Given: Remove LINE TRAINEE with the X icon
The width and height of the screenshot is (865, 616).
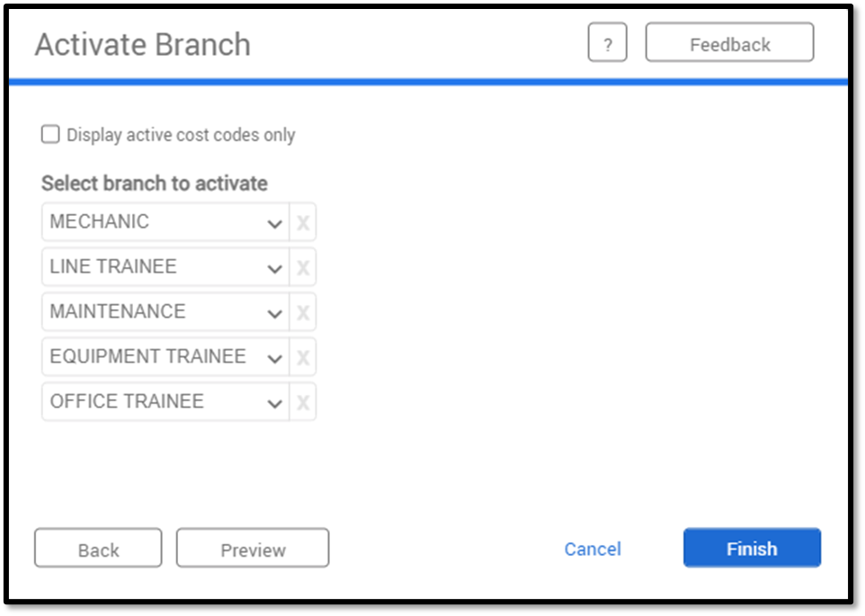Looking at the screenshot, I should pos(303,266).
